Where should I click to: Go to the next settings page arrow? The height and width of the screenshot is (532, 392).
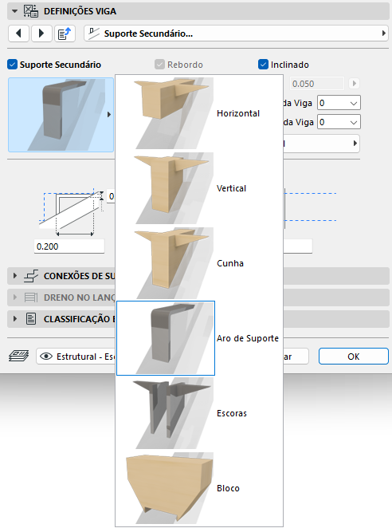point(41,33)
